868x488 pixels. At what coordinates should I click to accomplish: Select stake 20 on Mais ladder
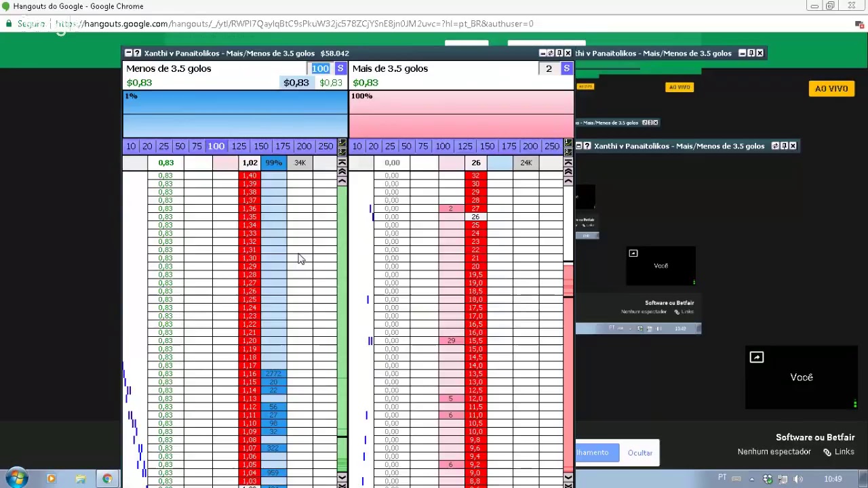(373, 146)
